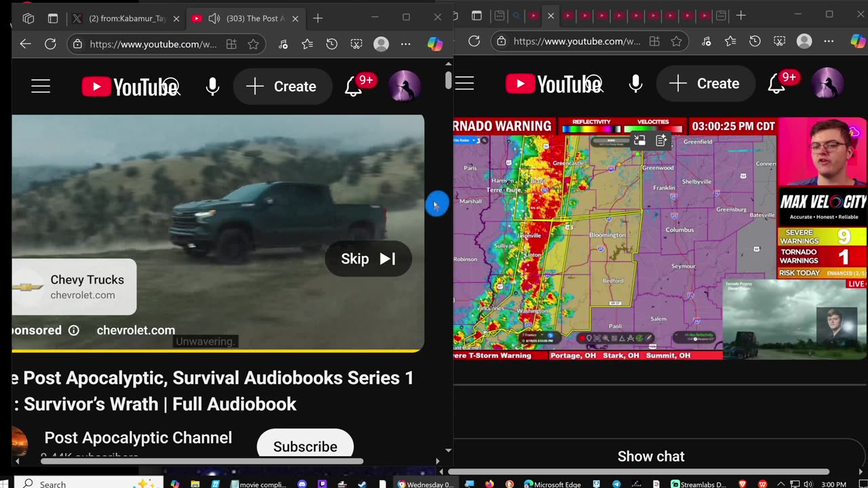The image size is (868, 488).
Task: Go to YouTube home via left window logo
Action: pos(130,87)
